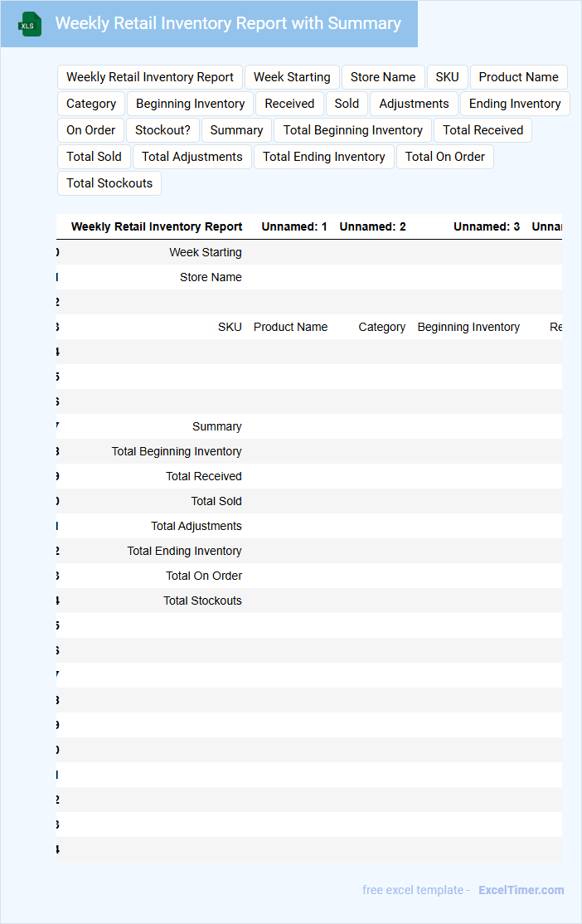The image size is (582, 924).
Task: Click the page title 'Weekly Retail Inventory Report with Summary'
Action: click(228, 23)
